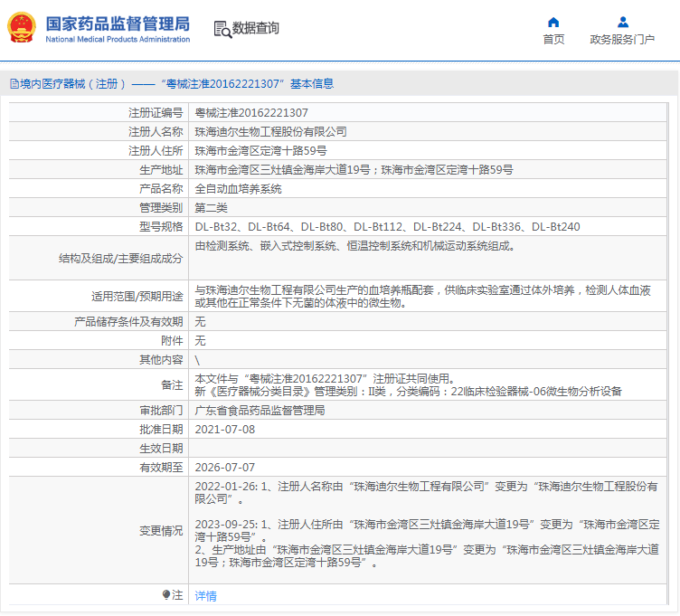Image resolution: width=680 pixels, height=616 pixels.
Task: Click the 注册人名称 row label
Action: (156, 132)
